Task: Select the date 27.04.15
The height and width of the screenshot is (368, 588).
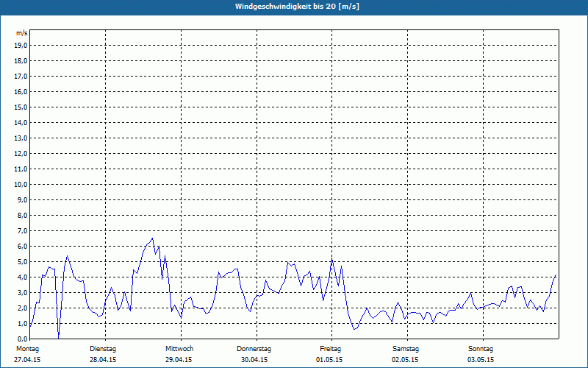Action: pyautogui.click(x=27, y=360)
